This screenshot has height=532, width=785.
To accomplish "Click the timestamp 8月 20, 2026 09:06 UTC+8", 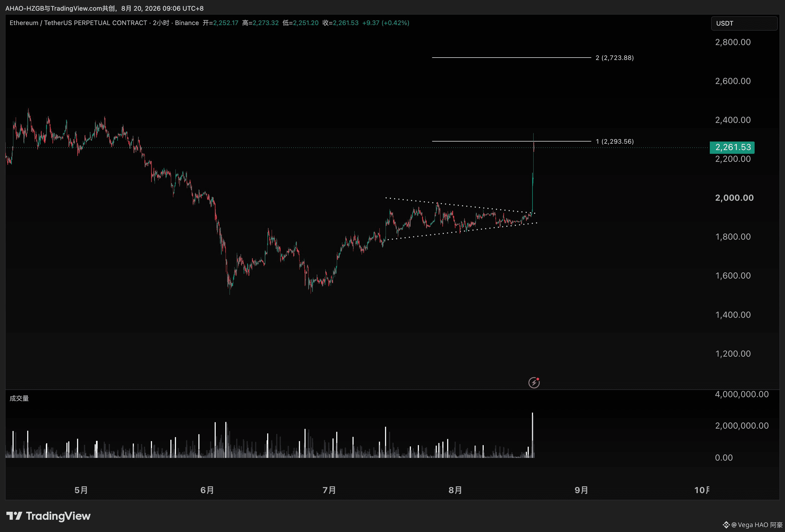I will pos(162,9).
